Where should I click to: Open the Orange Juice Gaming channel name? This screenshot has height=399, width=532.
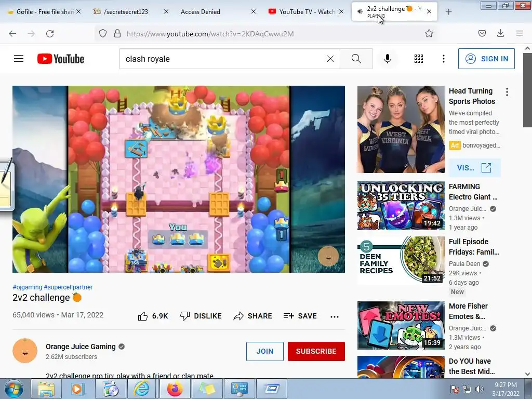pyautogui.click(x=81, y=347)
